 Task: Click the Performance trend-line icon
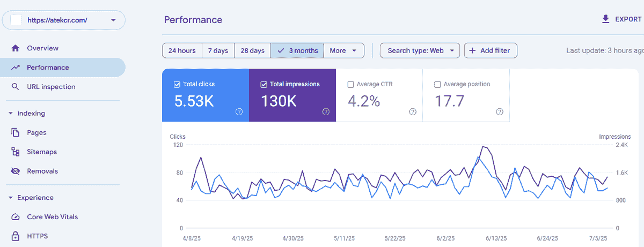tap(16, 68)
